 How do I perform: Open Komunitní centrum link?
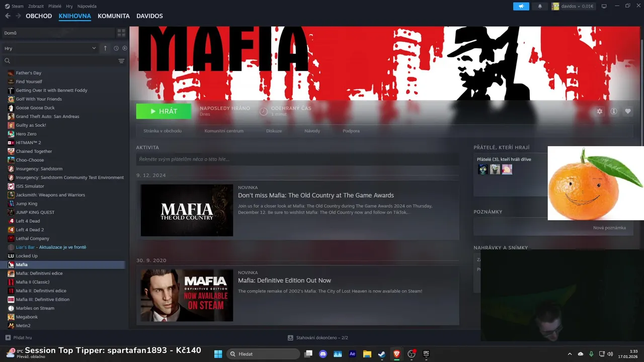click(224, 131)
